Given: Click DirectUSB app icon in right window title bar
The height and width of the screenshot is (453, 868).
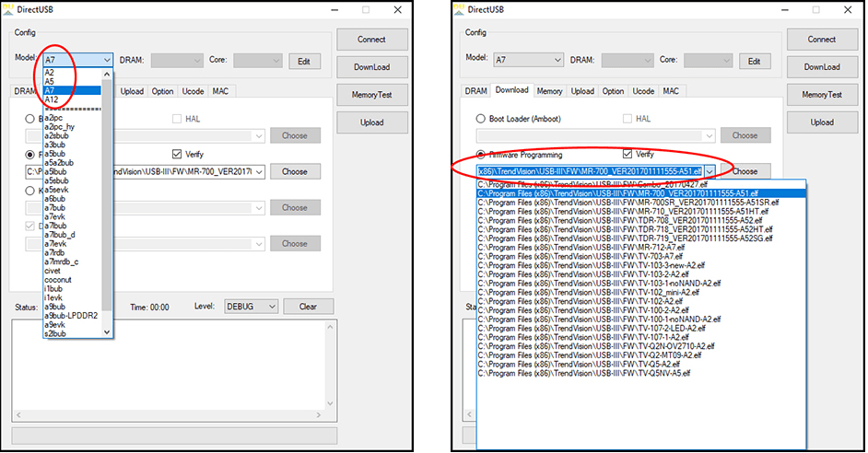Looking at the screenshot, I should (461, 9).
